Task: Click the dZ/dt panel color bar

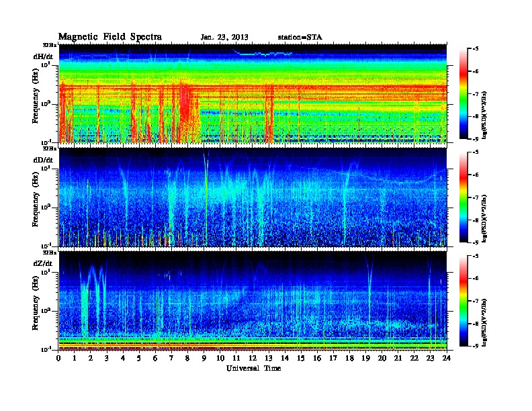Action: [x=463, y=301]
